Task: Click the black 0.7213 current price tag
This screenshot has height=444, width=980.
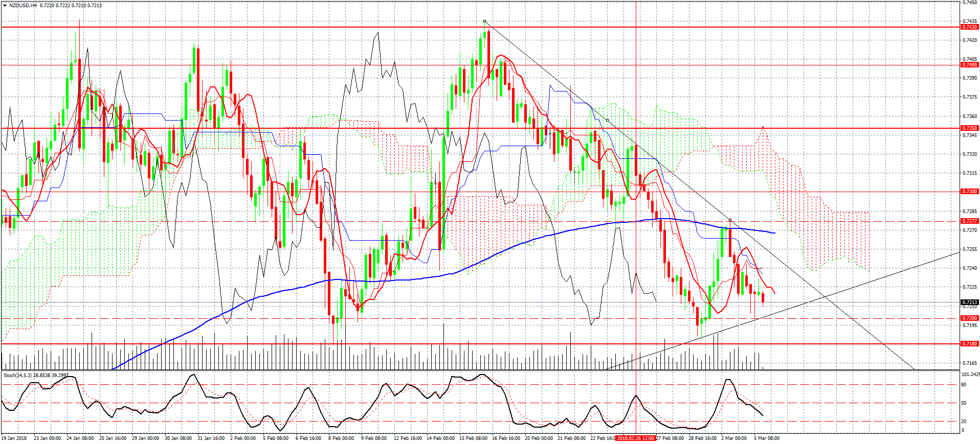Action: [x=970, y=302]
